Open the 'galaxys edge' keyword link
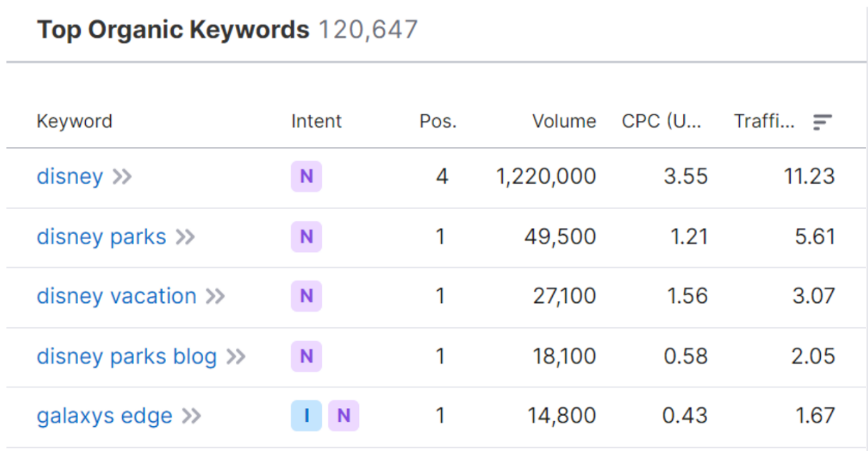This screenshot has height=451, width=868. (105, 416)
